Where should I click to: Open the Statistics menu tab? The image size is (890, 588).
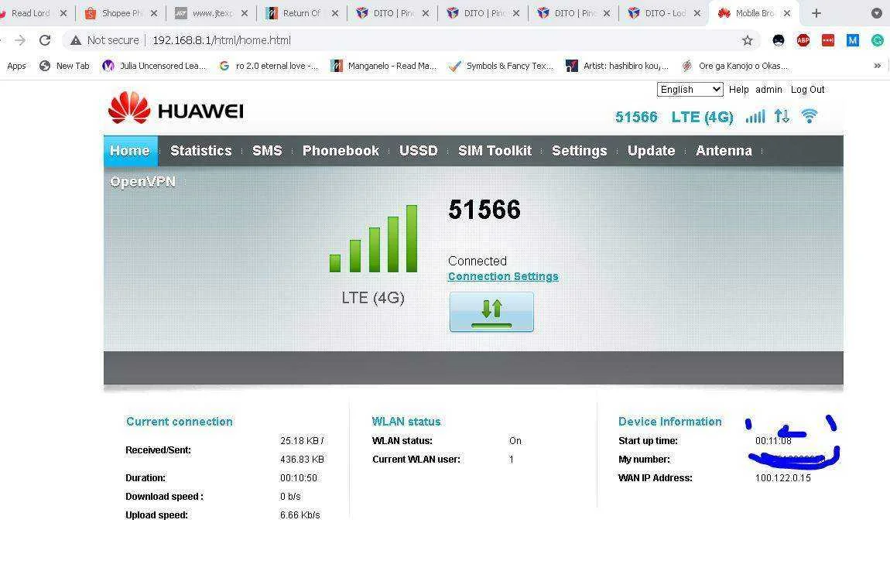point(201,150)
